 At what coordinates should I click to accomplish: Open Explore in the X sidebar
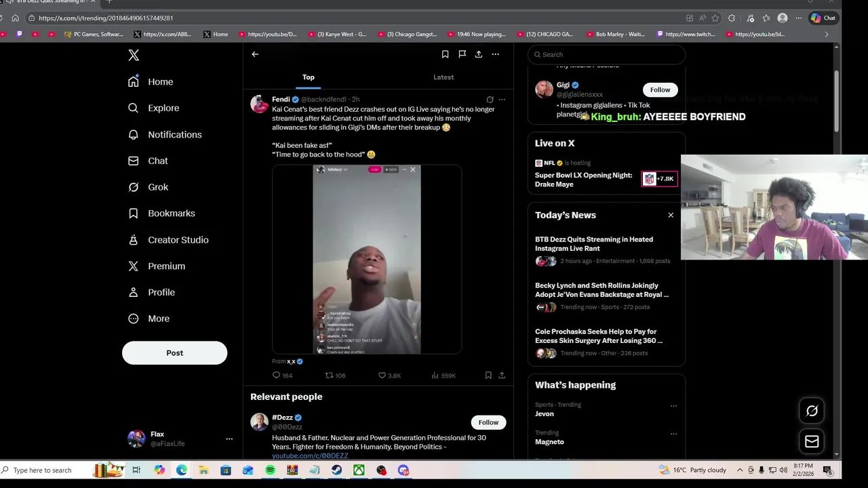click(x=153, y=108)
